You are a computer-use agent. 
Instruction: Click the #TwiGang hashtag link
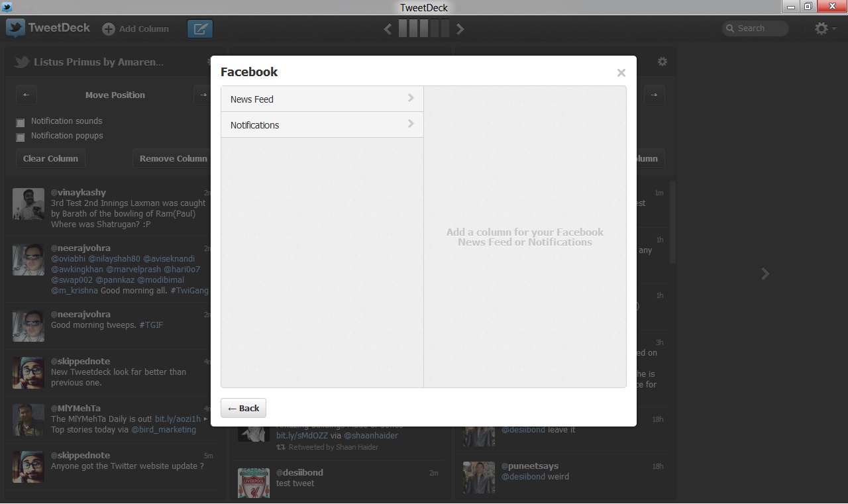pos(189,291)
